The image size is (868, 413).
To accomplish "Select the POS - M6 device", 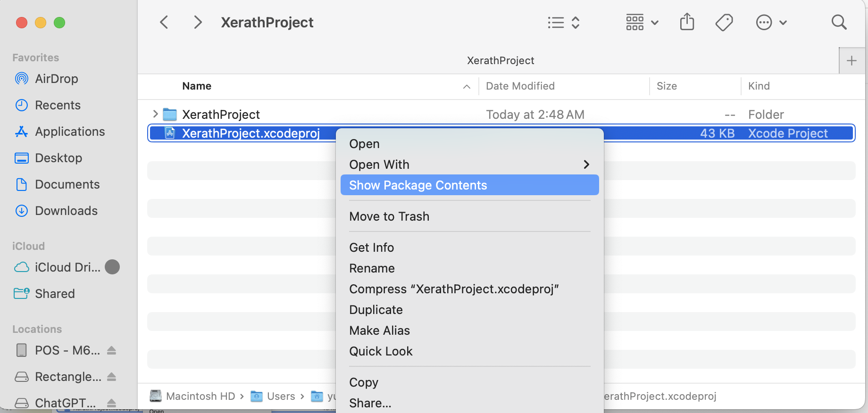I will pyautogui.click(x=67, y=350).
